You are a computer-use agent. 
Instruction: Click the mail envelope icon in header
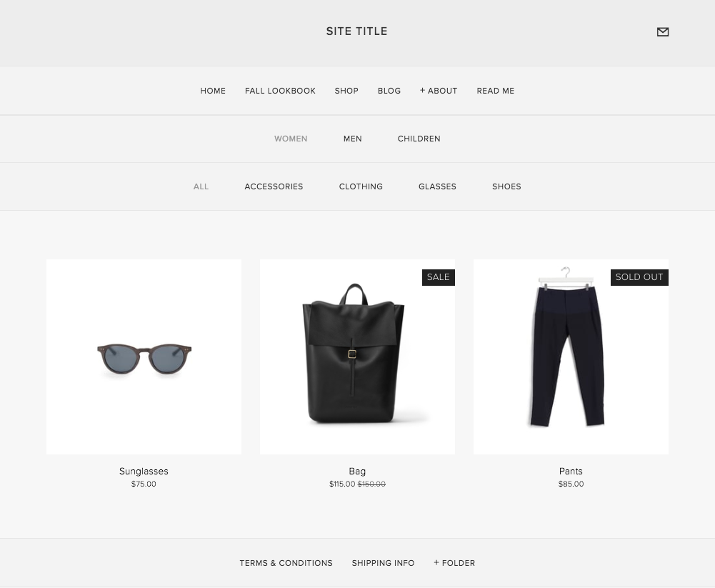pos(663,31)
